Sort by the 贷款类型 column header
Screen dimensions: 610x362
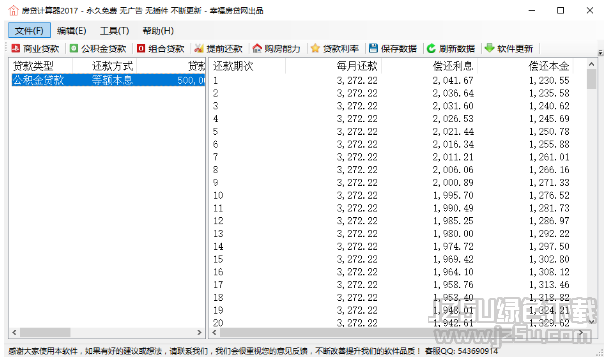point(40,66)
